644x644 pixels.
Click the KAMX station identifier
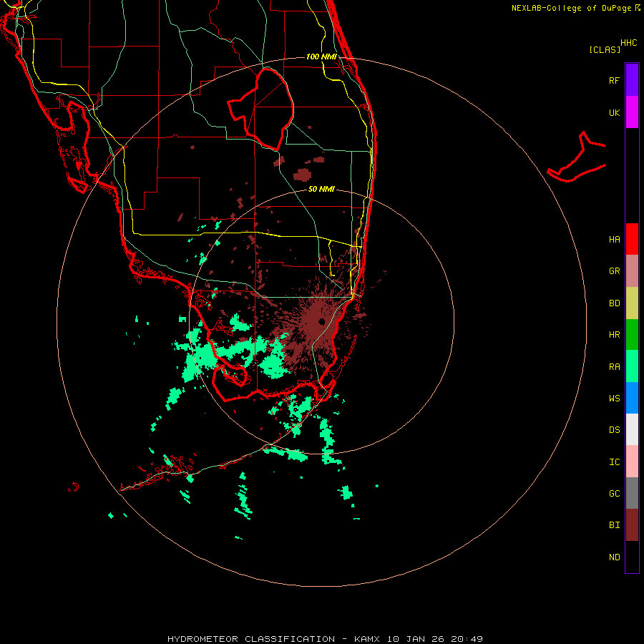(367, 639)
